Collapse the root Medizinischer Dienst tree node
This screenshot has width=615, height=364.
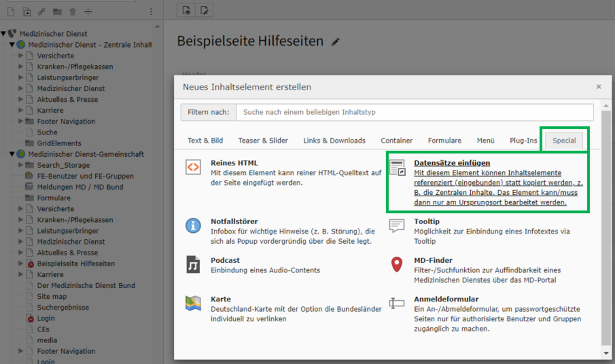click(3, 34)
